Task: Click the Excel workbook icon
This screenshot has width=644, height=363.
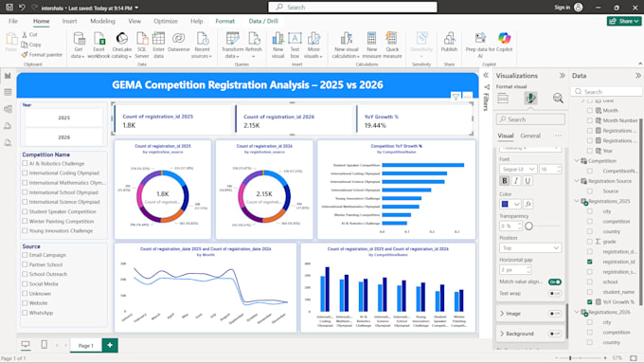Action: pos(99,39)
